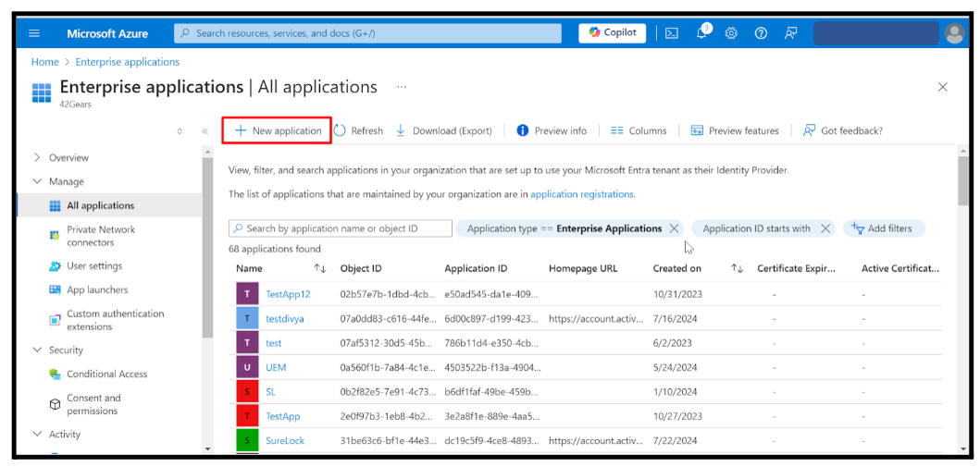Go to Home breadcrumb

[45, 62]
